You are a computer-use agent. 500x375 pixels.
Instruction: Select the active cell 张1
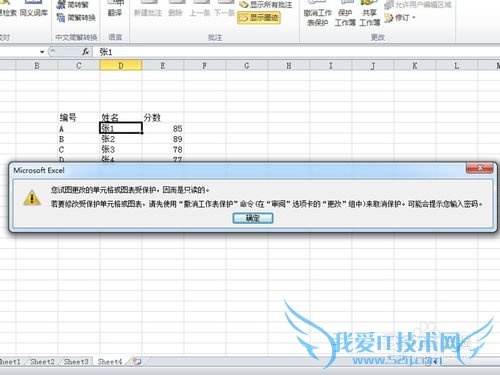(121, 128)
